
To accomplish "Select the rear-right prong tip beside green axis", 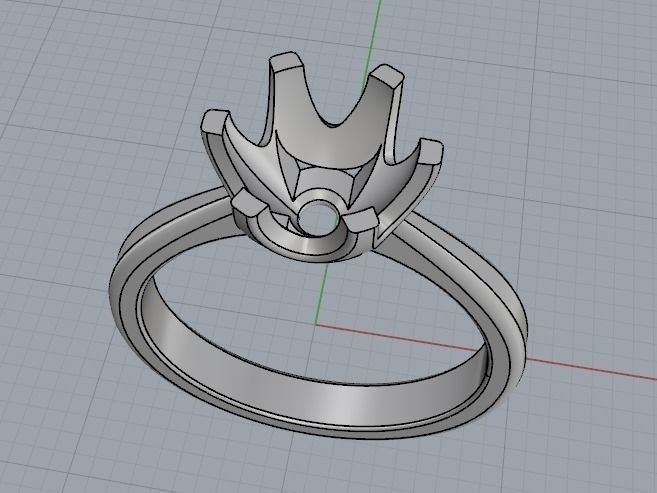I will click(x=388, y=74).
